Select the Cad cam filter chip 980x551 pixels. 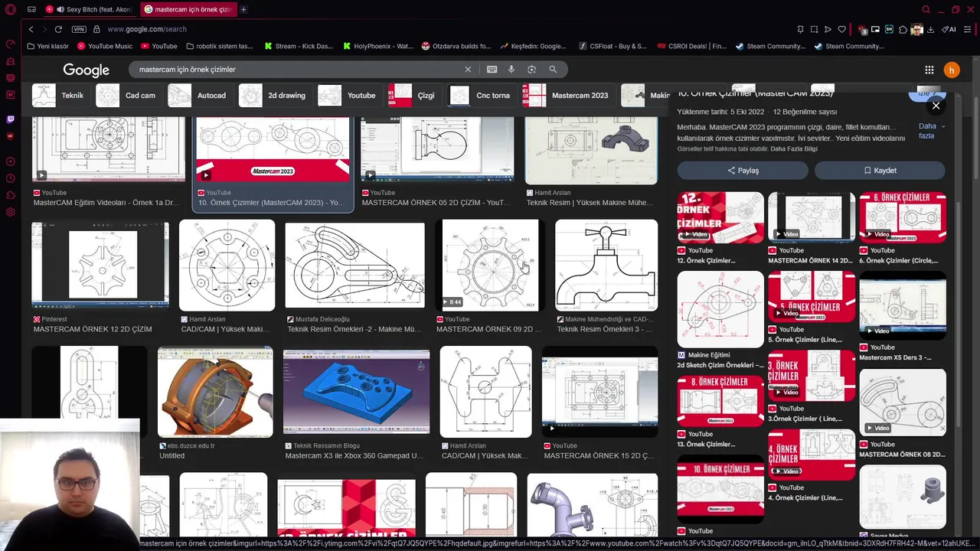coord(129,96)
